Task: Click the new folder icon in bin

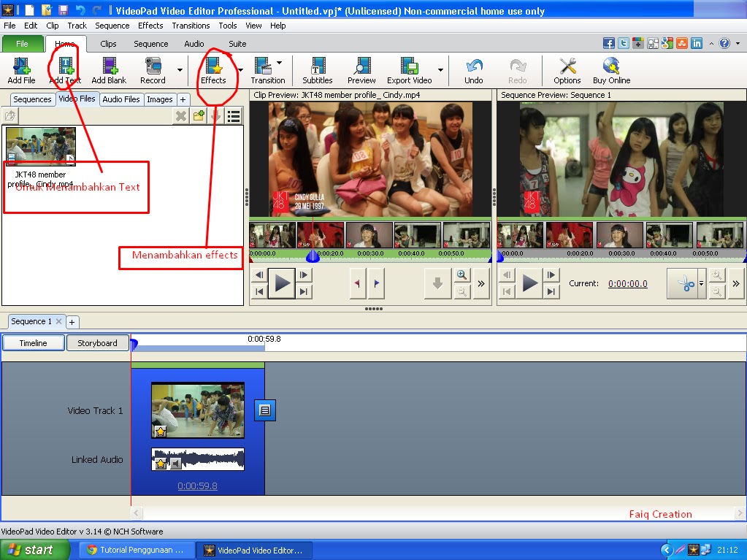Action: 199,115
